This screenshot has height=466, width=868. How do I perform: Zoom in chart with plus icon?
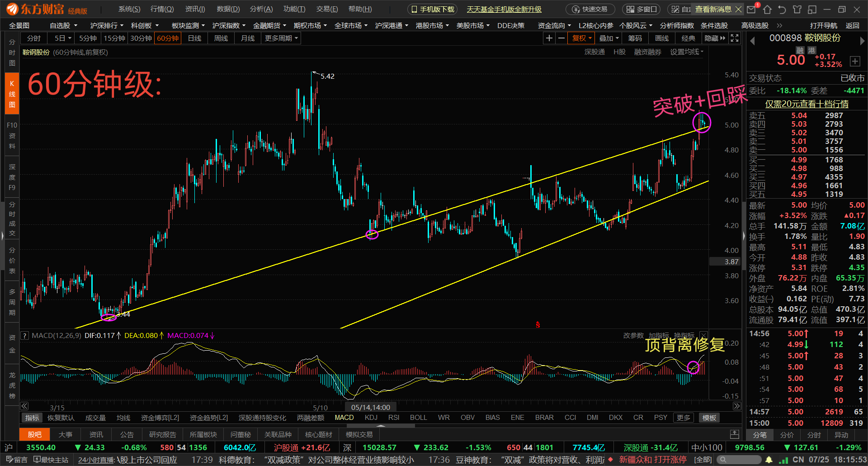pyautogui.click(x=549, y=38)
